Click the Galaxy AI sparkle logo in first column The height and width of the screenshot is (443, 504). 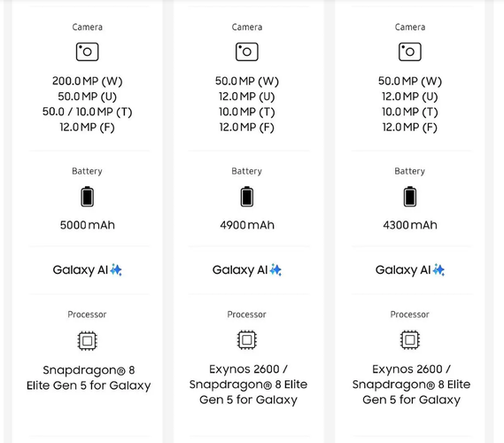coord(87,269)
